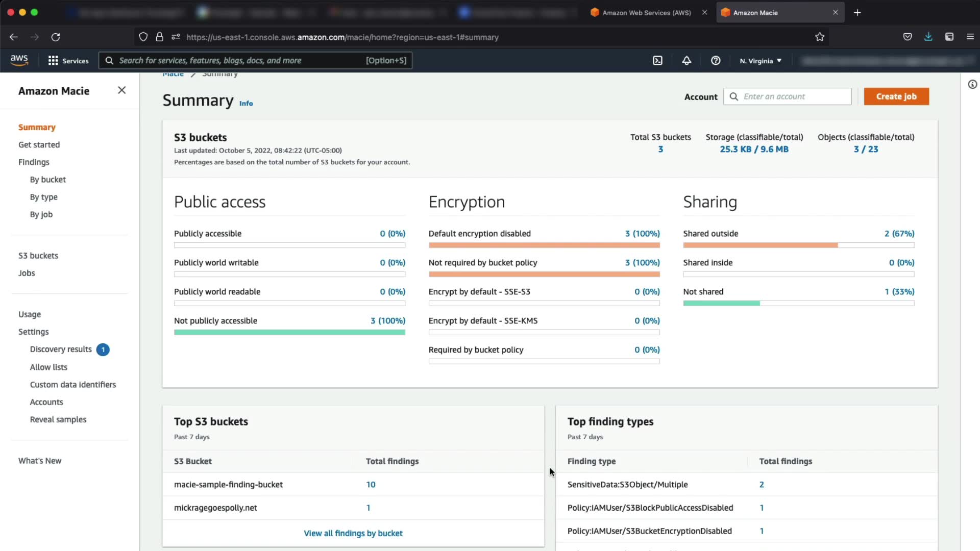Screen dimensions: 980x551
Task: Click the Create job button
Action: [896, 96]
